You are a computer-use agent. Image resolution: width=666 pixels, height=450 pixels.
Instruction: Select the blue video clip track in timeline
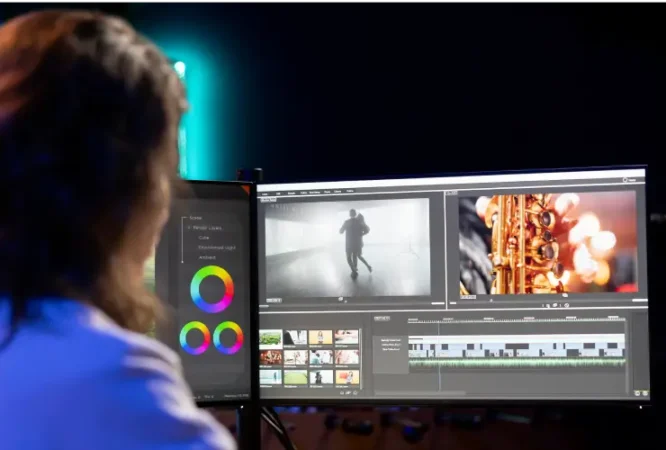[x=516, y=350]
